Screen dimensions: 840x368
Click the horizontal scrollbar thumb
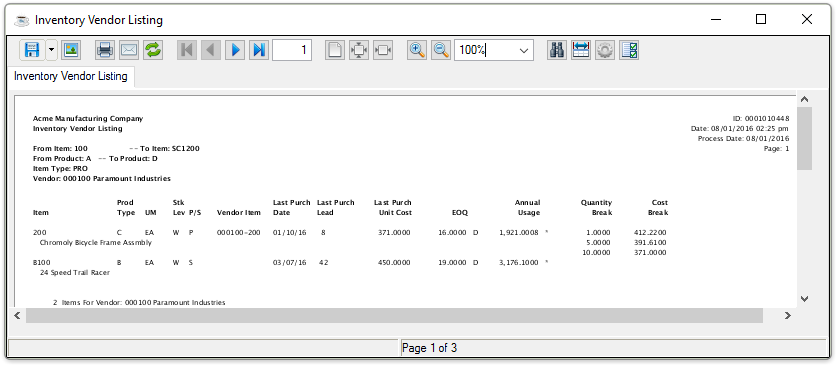pyautogui.click(x=394, y=316)
